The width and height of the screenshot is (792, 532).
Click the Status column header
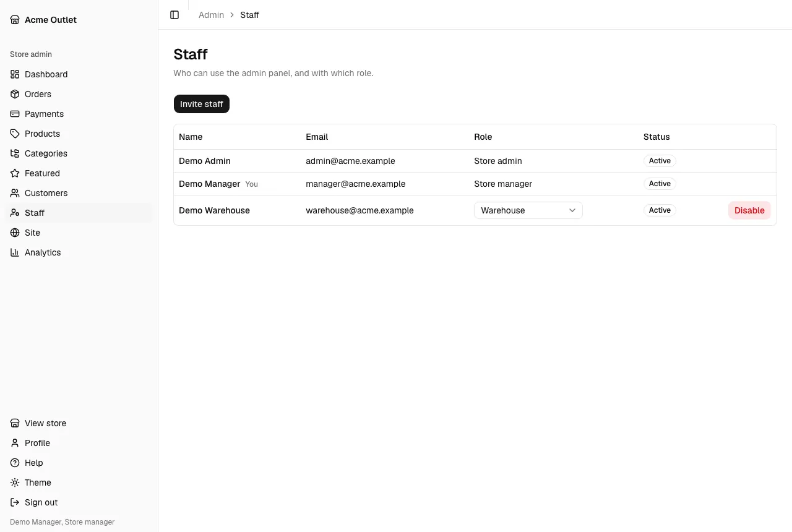[656, 137]
